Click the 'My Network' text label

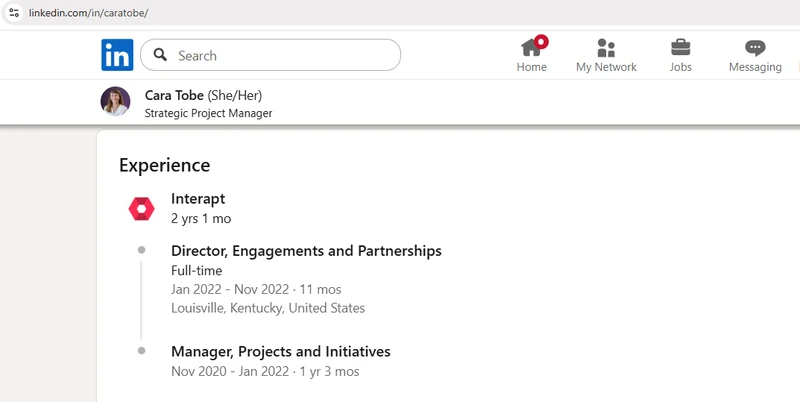point(606,67)
